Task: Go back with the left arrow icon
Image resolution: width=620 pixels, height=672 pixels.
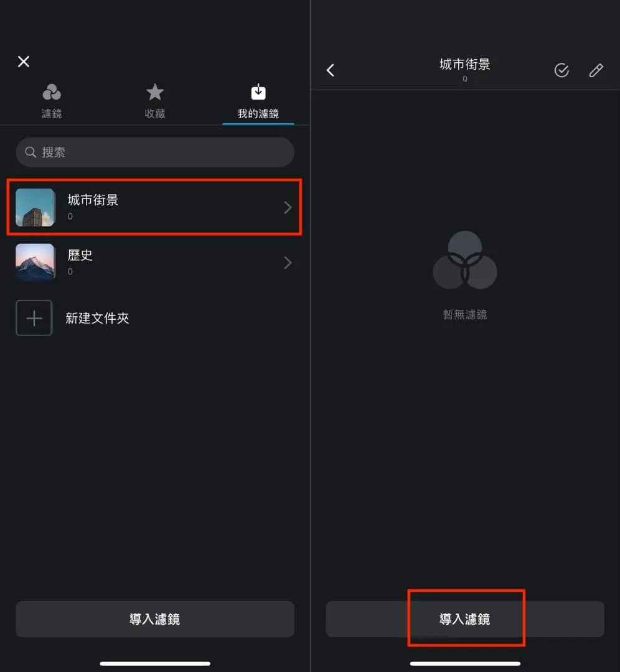Action: 330,70
